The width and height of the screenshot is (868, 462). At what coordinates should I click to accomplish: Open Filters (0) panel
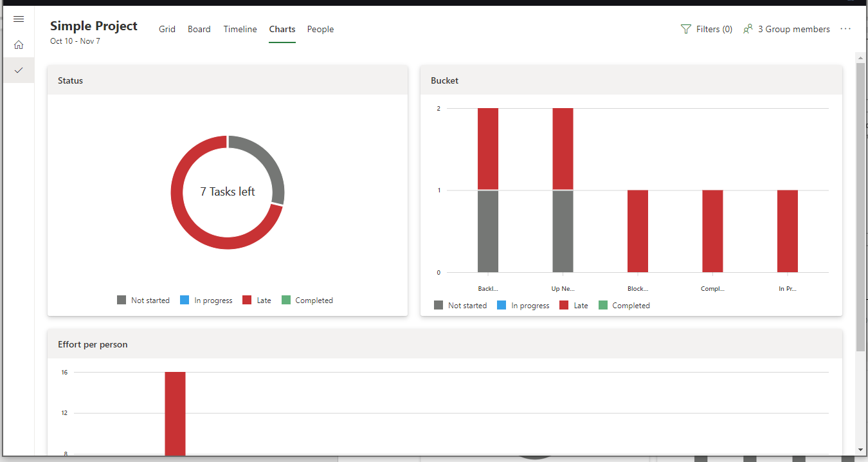click(x=707, y=29)
